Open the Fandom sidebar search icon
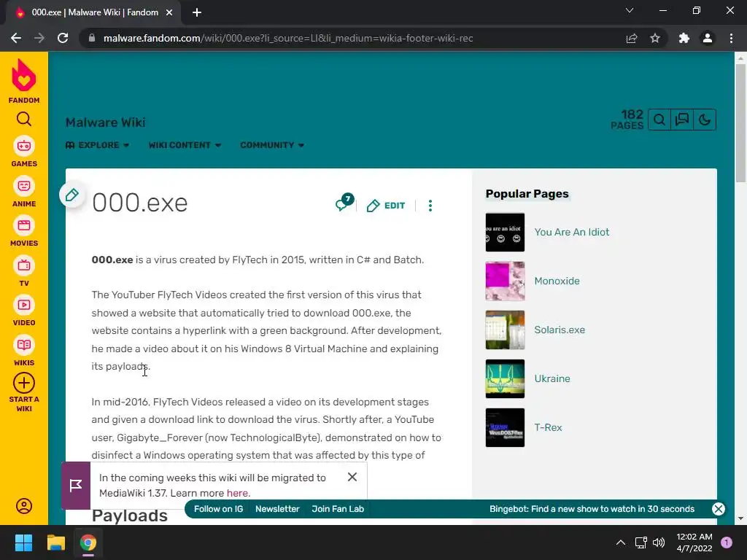This screenshot has width=747, height=560. (x=24, y=119)
